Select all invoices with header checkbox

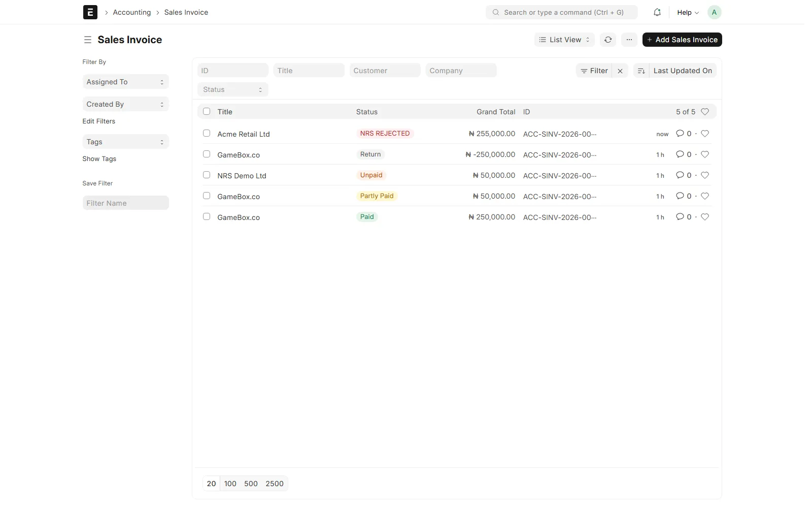pos(207,111)
